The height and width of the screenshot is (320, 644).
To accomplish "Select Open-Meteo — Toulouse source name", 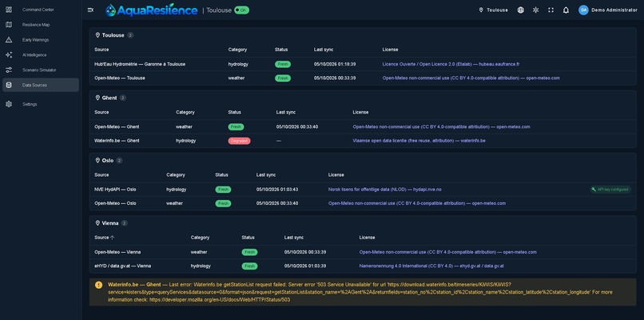I will point(120,78).
